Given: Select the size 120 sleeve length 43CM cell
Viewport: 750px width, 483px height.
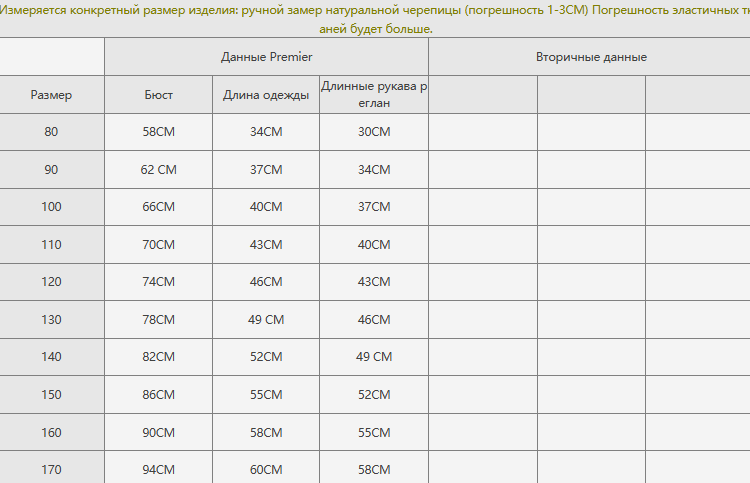Looking at the screenshot, I should [374, 282].
